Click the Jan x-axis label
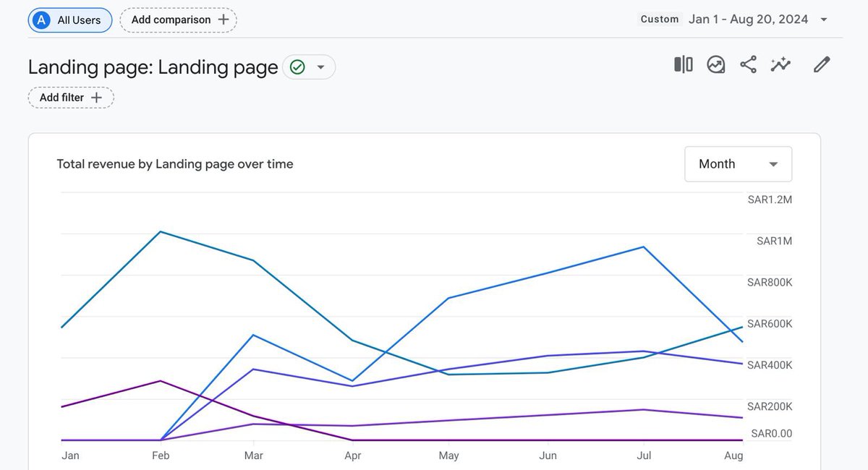 (71, 456)
